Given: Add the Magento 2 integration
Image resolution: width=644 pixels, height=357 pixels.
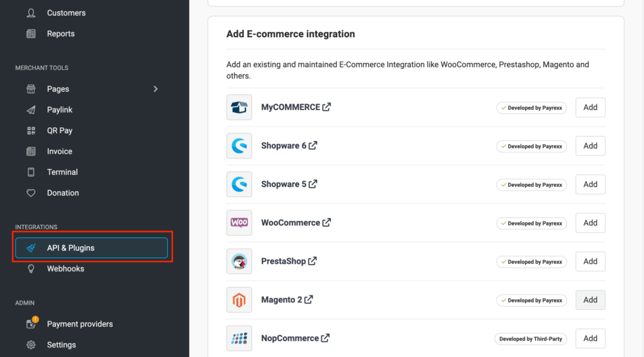Looking at the screenshot, I should click(x=590, y=300).
